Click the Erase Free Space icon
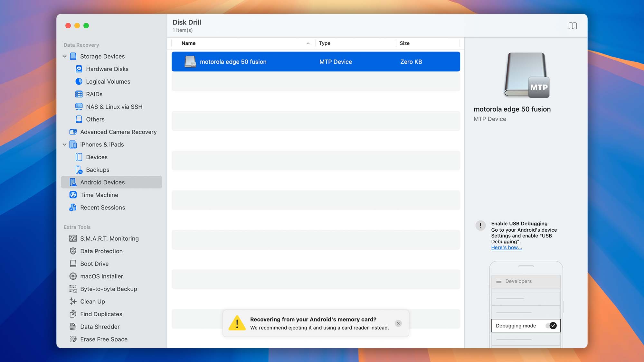 73,339
